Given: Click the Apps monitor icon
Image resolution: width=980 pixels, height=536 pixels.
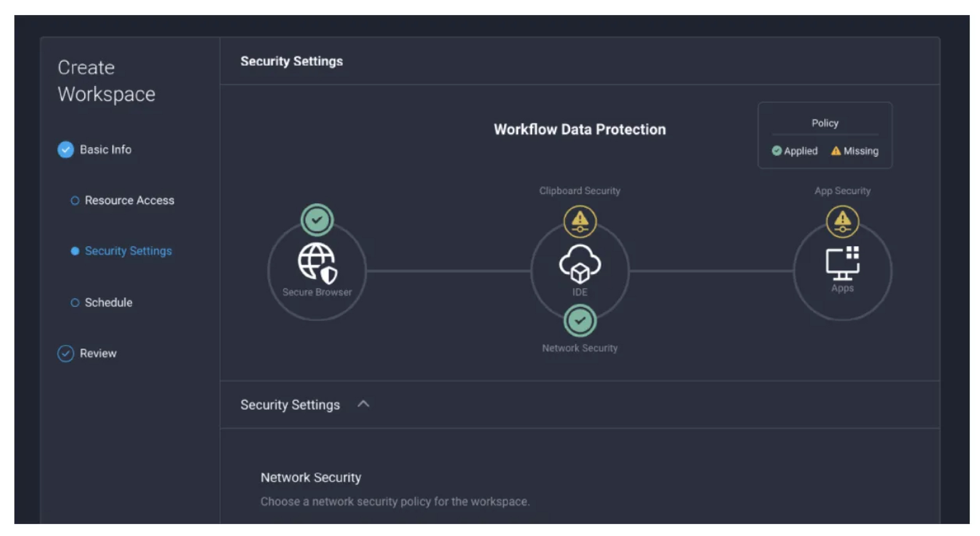Looking at the screenshot, I should (x=842, y=263).
